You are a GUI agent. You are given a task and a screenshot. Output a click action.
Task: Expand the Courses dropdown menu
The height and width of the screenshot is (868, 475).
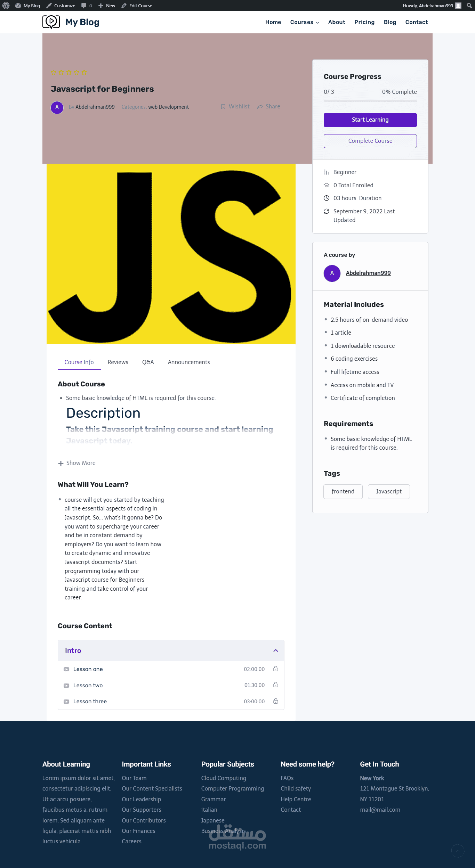coord(305,22)
